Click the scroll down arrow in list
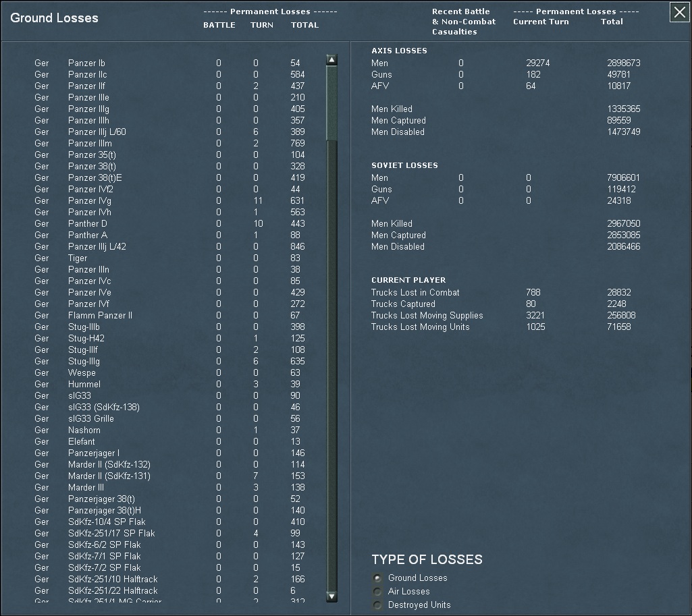The height and width of the screenshot is (616, 692). [332, 596]
